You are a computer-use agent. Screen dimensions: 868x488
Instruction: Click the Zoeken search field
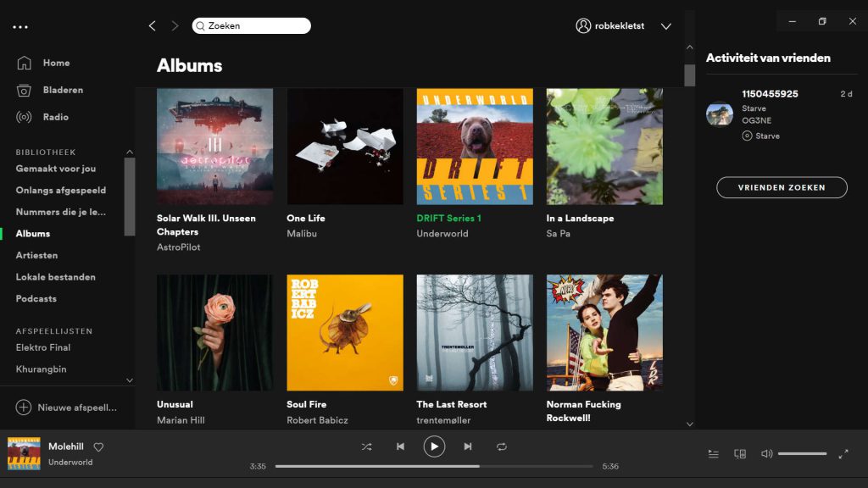pos(254,26)
